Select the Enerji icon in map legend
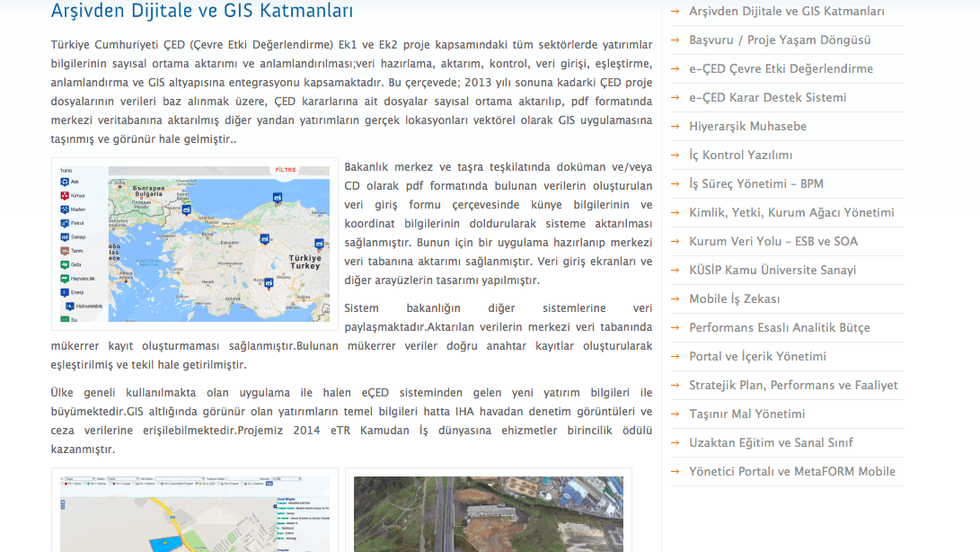980x552 pixels. click(x=64, y=292)
